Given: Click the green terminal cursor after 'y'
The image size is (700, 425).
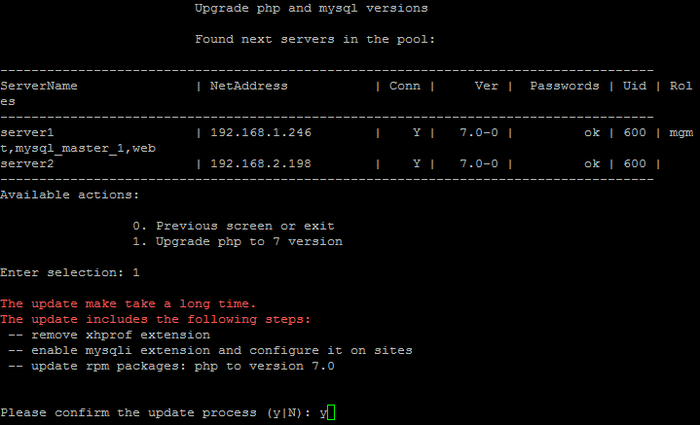Looking at the screenshot, I should (331, 412).
